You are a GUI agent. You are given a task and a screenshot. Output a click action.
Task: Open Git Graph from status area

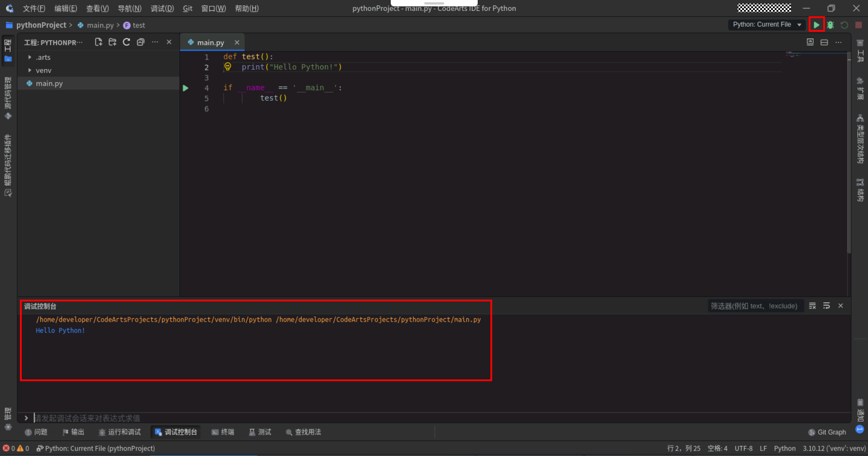827,432
